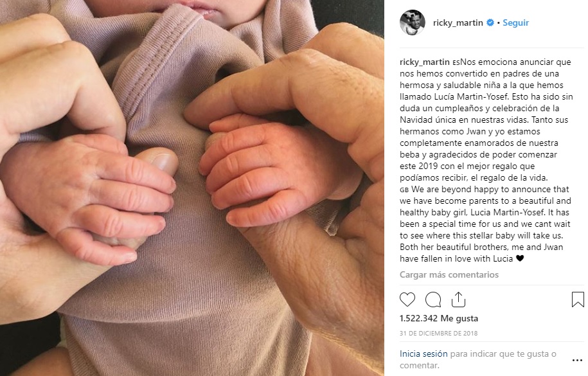Open the ricky_martin username in the header
The image size is (588, 376).
[458, 22]
